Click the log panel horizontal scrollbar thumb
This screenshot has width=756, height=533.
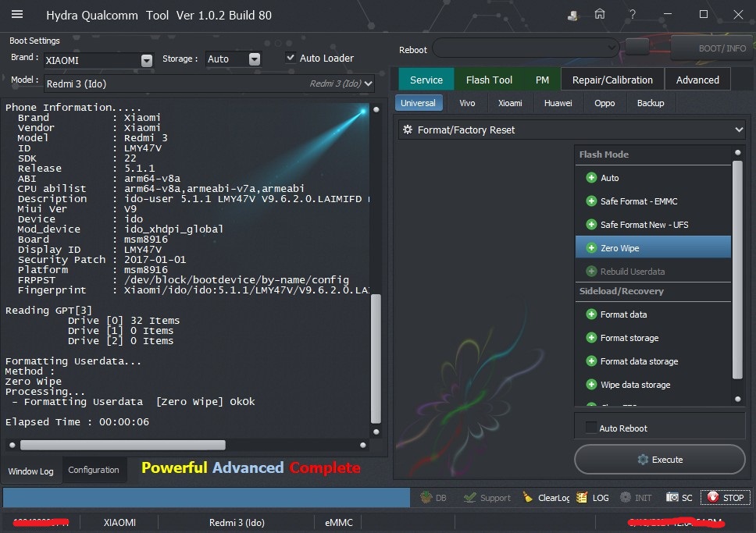123,445
